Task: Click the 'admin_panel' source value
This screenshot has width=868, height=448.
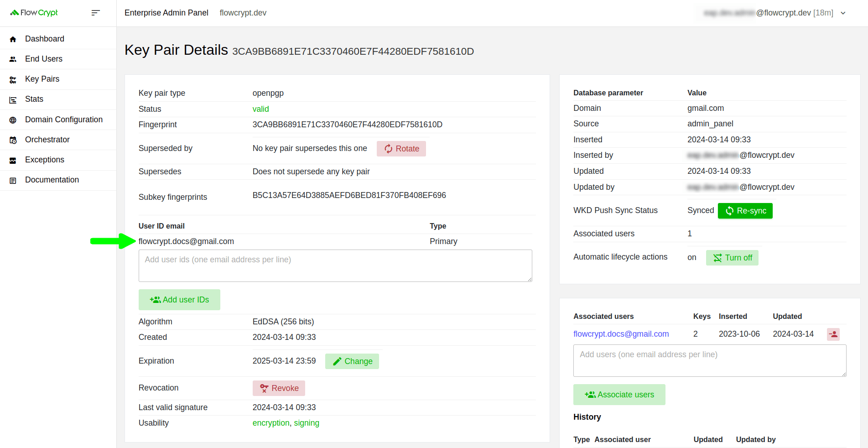Action: pyautogui.click(x=710, y=124)
